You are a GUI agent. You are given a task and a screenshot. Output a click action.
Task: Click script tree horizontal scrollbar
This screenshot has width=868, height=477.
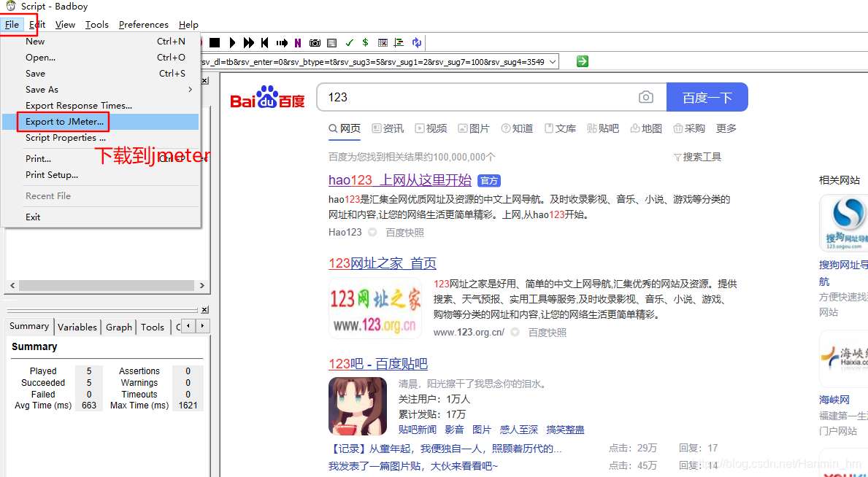[106, 285]
